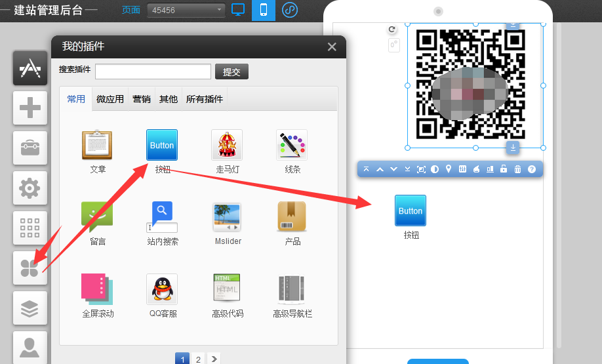Switch to desktop monitor view
Viewport: 602px width, 364px height.
(x=239, y=10)
